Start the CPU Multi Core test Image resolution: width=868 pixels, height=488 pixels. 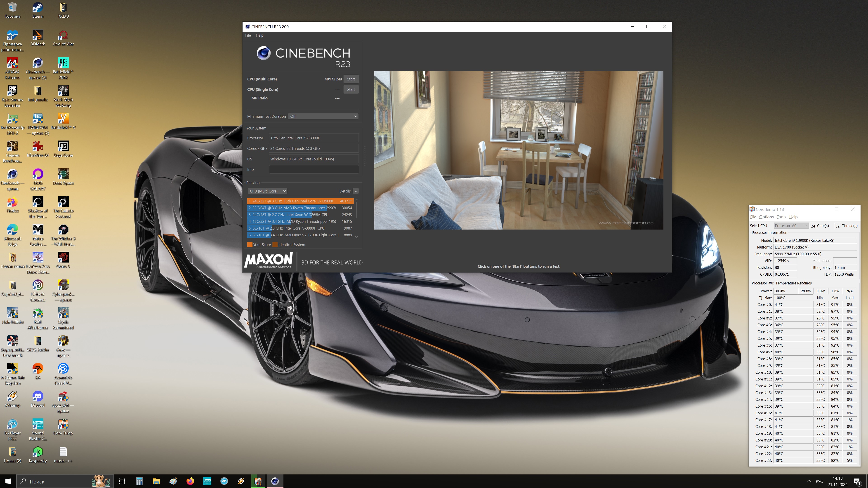351,79
